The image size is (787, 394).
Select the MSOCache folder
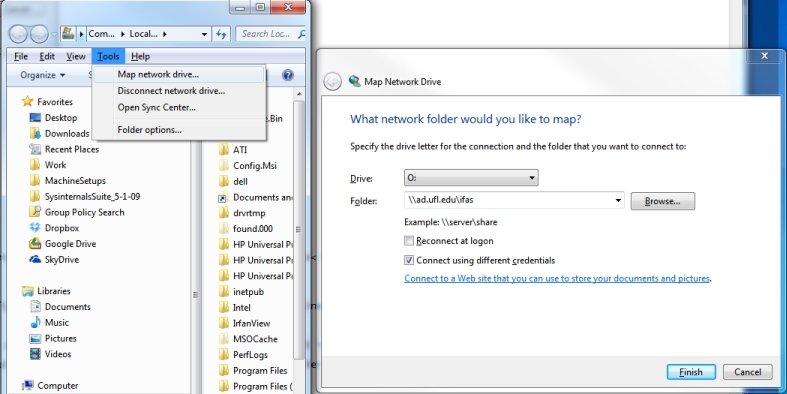pos(255,339)
